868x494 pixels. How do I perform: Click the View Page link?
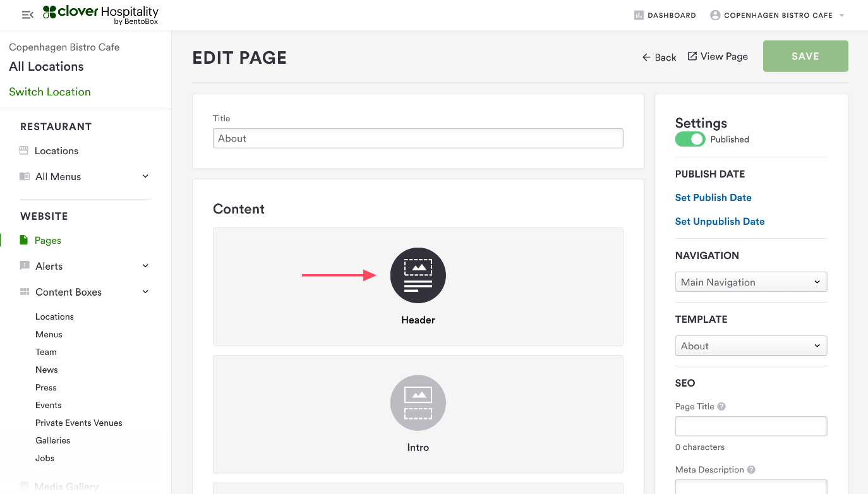(x=718, y=57)
